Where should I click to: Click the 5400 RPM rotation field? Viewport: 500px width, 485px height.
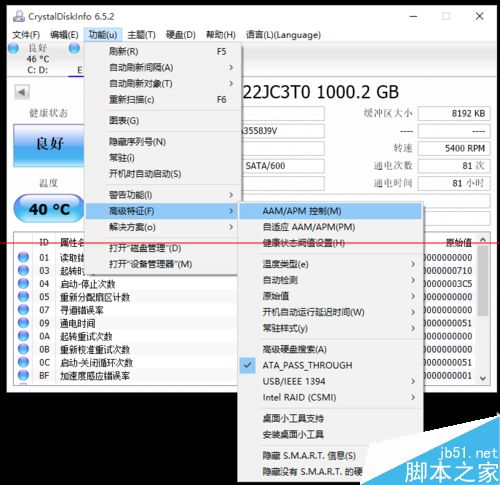point(454,148)
